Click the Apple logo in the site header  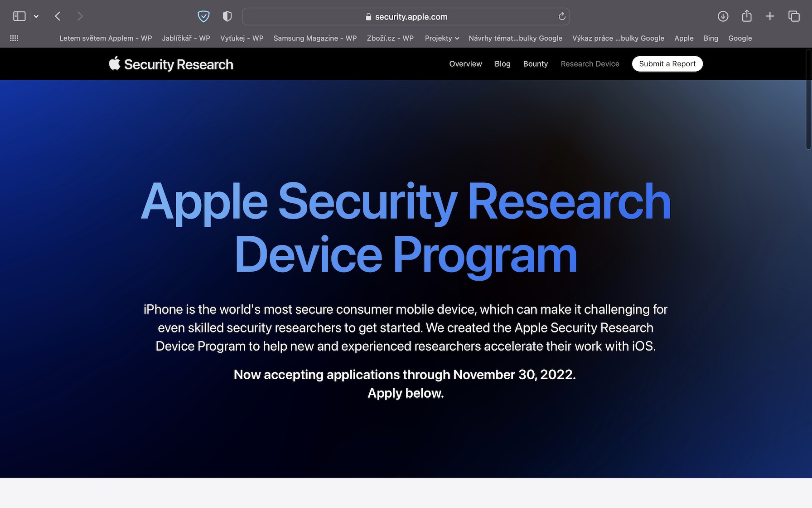115,63
